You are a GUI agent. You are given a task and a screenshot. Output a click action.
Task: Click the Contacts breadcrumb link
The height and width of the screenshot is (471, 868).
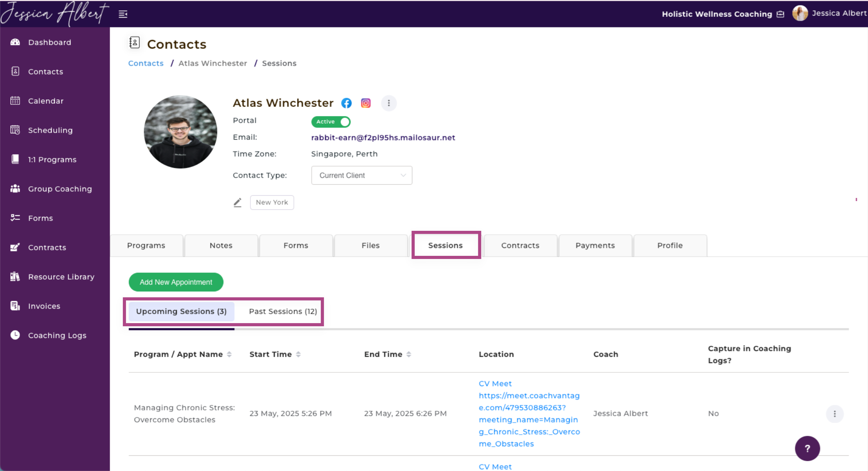[x=146, y=63]
